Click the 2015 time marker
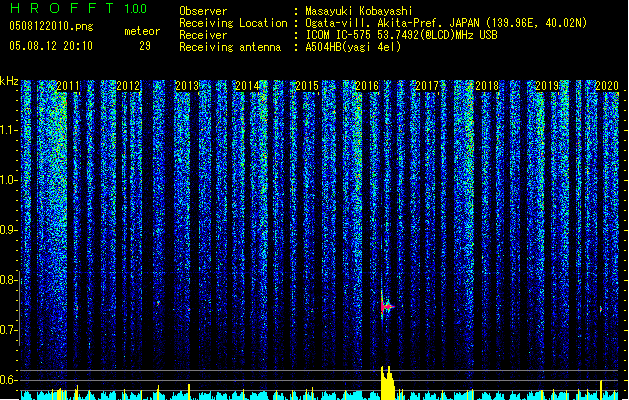 point(307,86)
